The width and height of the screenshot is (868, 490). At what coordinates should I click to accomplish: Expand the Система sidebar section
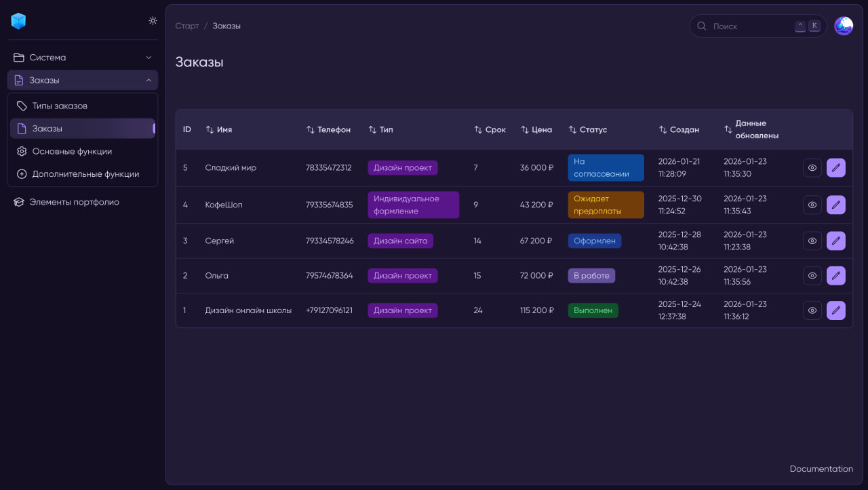[82, 58]
